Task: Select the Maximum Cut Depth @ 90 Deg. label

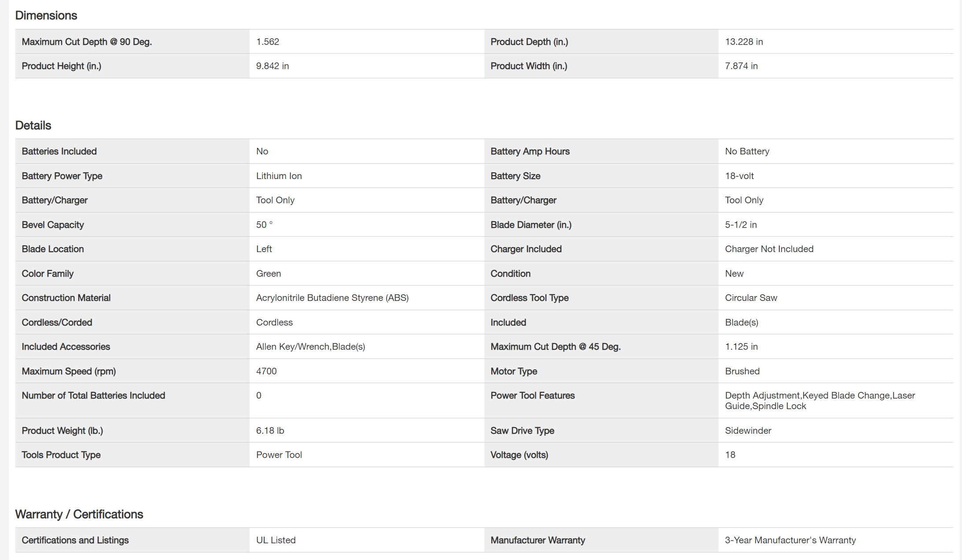Action: coord(87,42)
